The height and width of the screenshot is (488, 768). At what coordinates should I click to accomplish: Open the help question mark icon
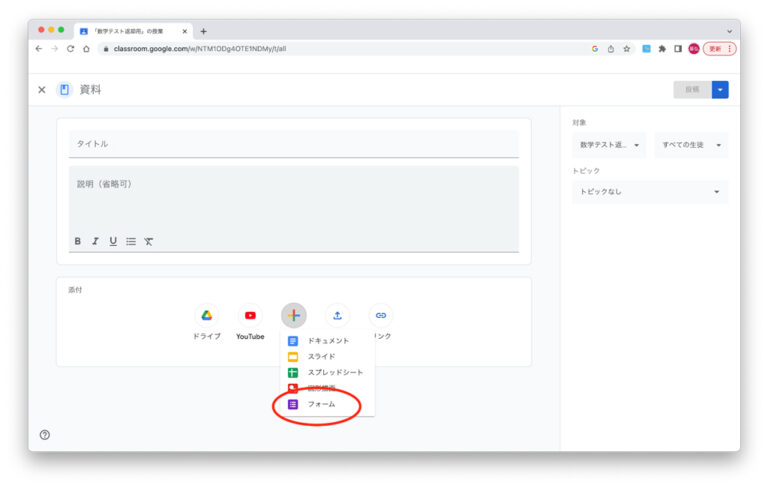coord(45,434)
